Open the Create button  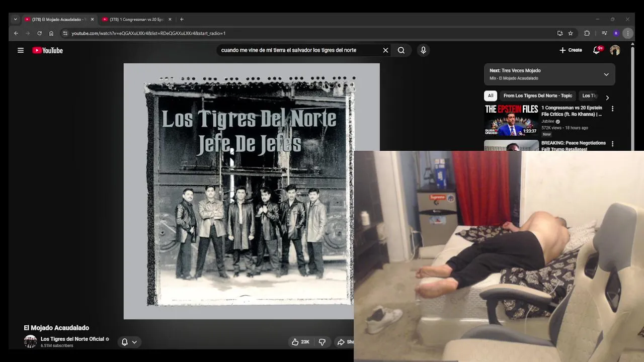coord(571,50)
